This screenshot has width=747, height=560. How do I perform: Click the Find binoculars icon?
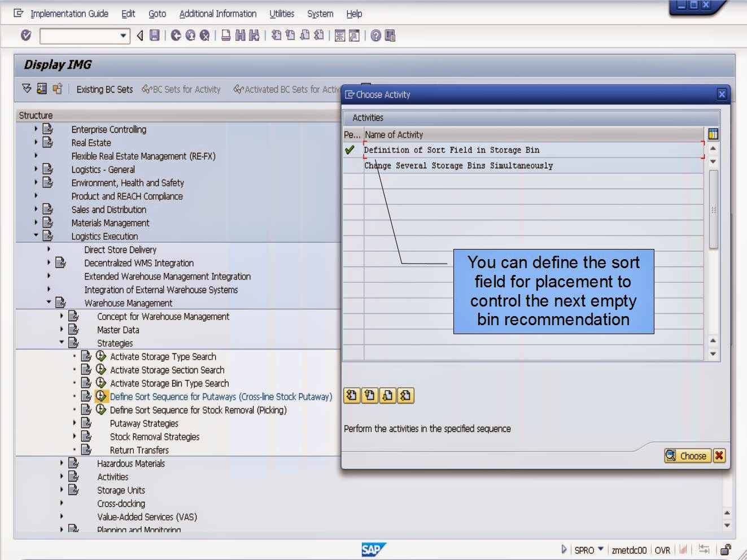(240, 36)
